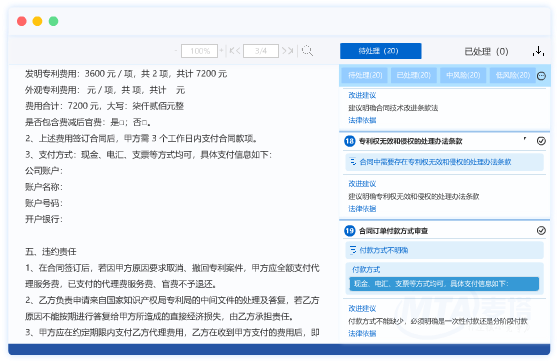Filter by the 已处理(20) chip
The height and width of the screenshot is (364, 560).
414,75
